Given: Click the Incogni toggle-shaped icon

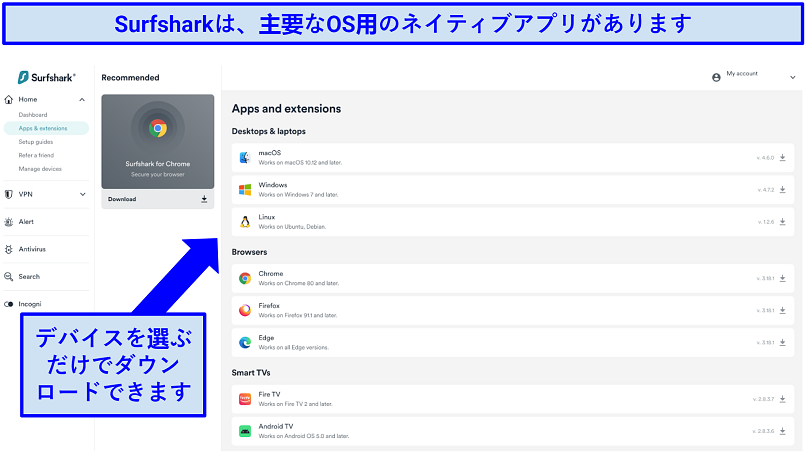Looking at the screenshot, I should (9, 304).
